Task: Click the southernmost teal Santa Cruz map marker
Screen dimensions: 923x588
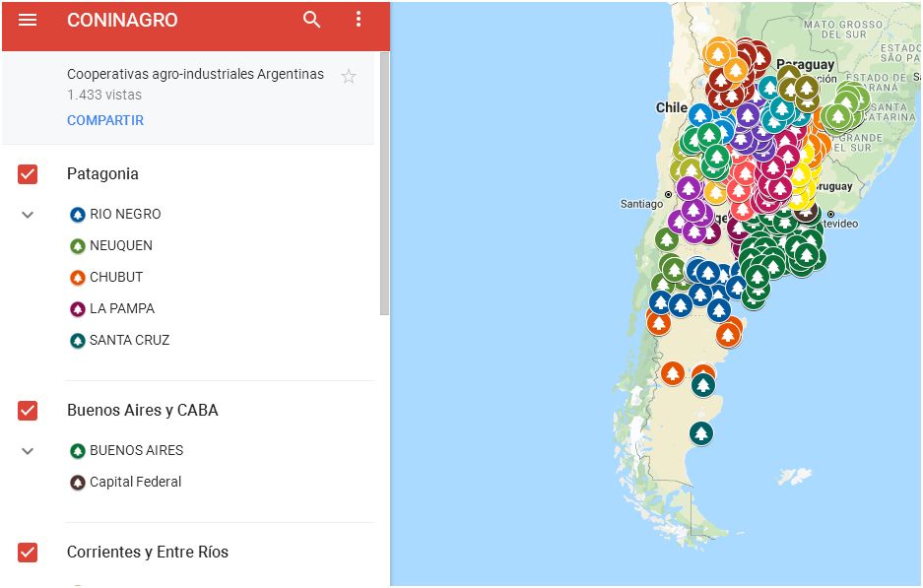Action: (701, 433)
